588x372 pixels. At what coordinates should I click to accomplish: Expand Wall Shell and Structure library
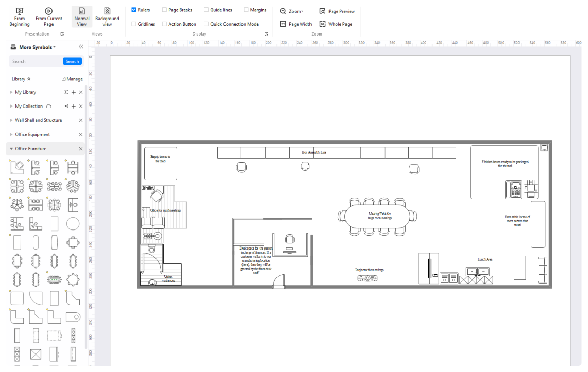pyautogui.click(x=11, y=120)
